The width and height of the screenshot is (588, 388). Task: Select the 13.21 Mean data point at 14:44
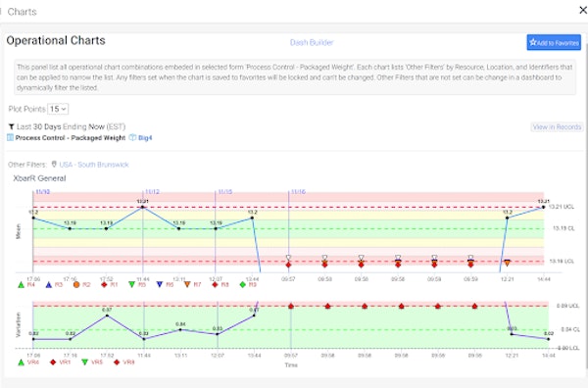pyautogui.click(x=543, y=207)
